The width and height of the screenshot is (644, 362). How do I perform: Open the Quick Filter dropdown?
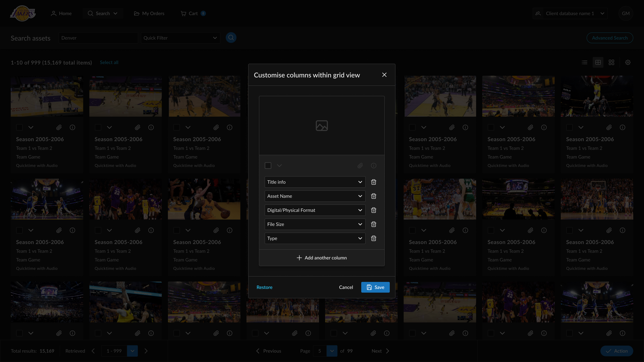180,38
